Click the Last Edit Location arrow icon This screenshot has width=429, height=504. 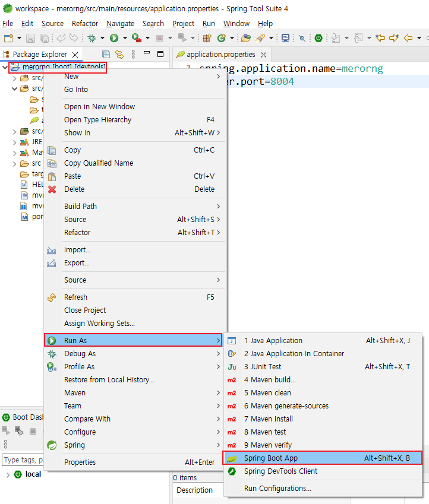(x=380, y=38)
